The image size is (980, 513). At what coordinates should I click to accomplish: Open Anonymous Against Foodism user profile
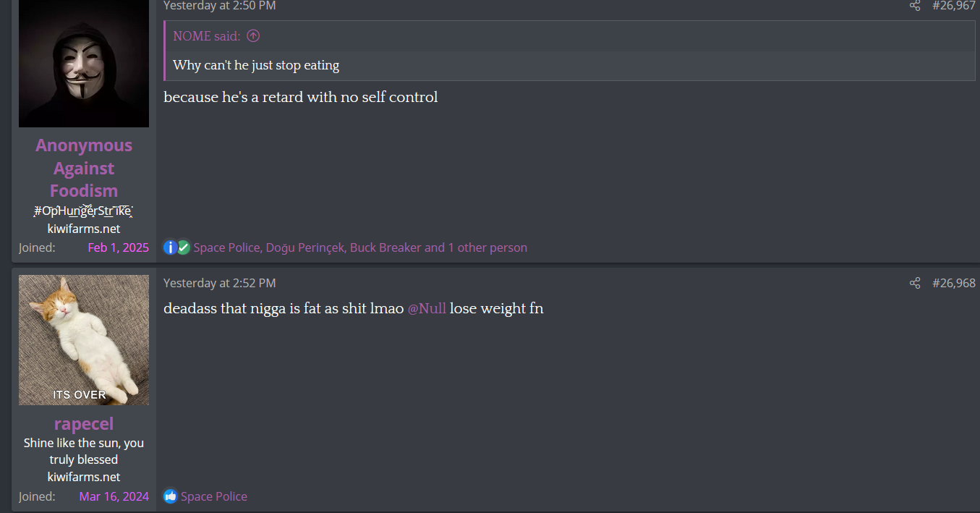84,168
